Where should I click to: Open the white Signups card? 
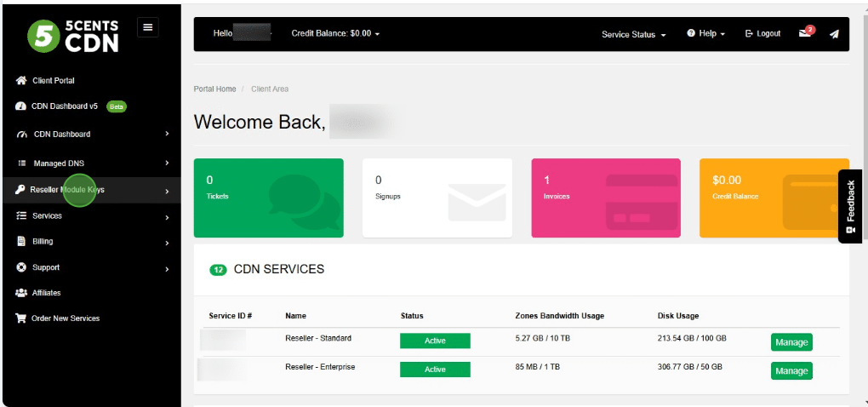tap(437, 198)
